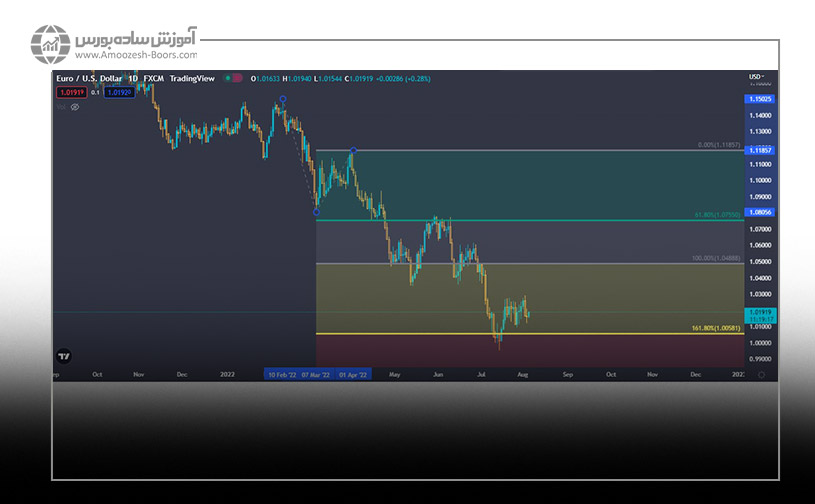Click the blue buy price 1.01920 button
815x504 pixels.
tap(120, 92)
